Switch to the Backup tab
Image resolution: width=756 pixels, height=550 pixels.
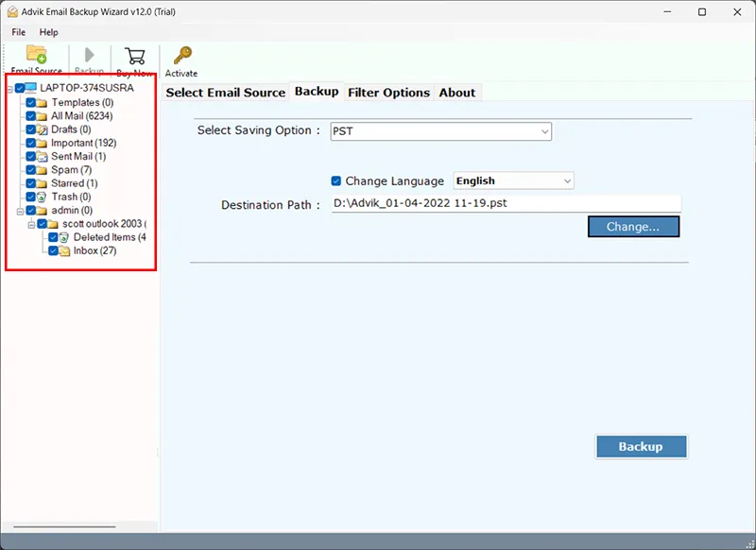tap(317, 92)
